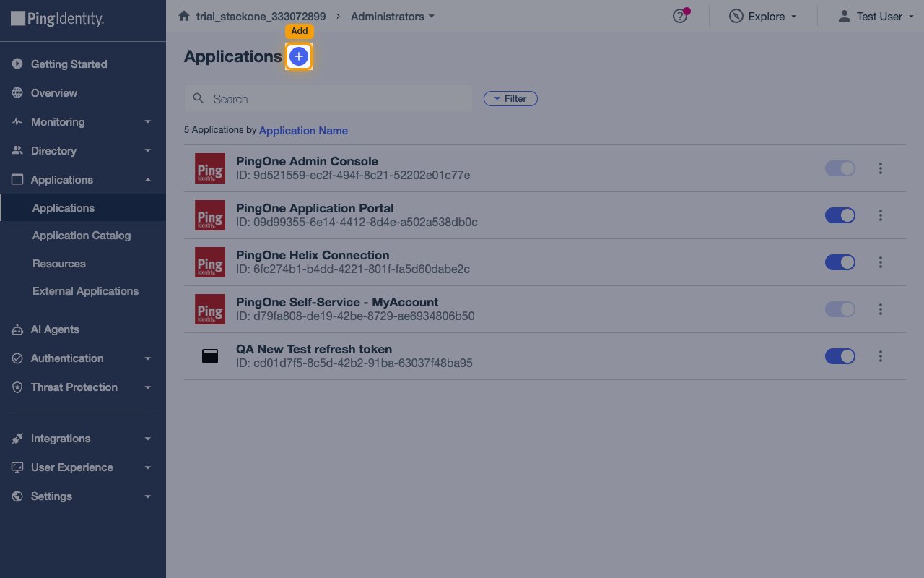Viewport: 924px width, 578px height.
Task: Click the Integrations plug icon
Action: (x=17, y=439)
